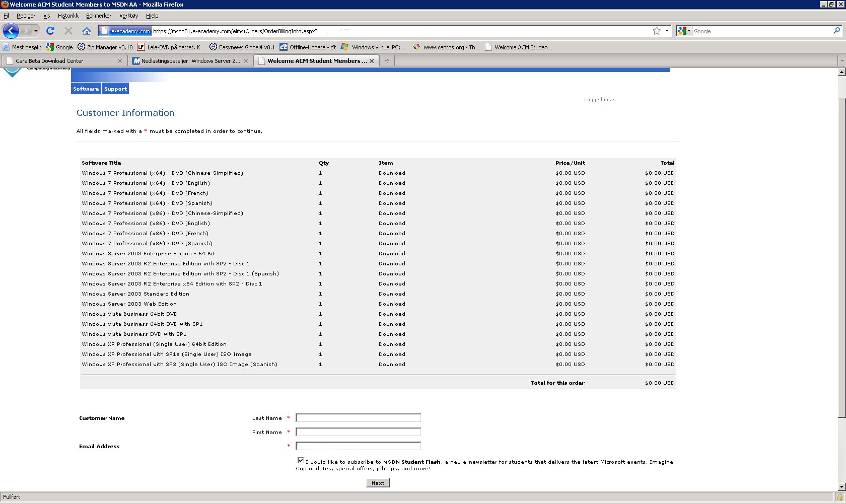This screenshot has width=846, height=504.
Task: Click the vertical scrollbar down arrow
Action: coord(841,487)
